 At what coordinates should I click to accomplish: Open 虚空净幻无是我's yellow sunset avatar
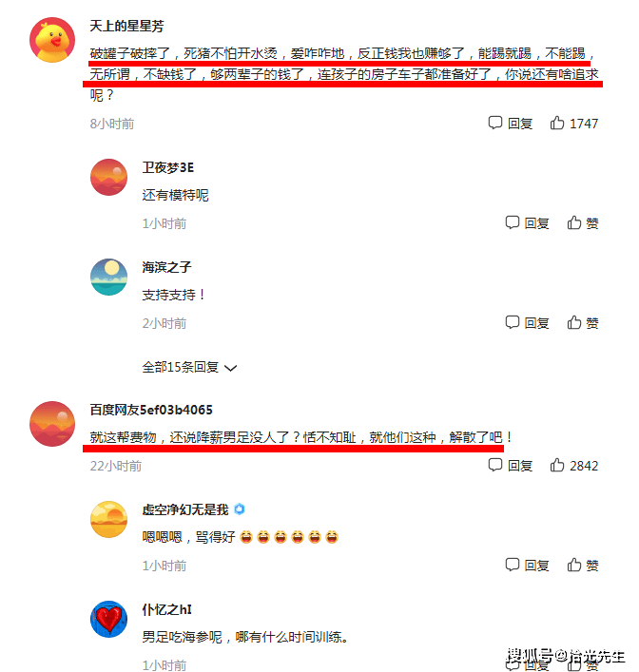coord(109,519)
